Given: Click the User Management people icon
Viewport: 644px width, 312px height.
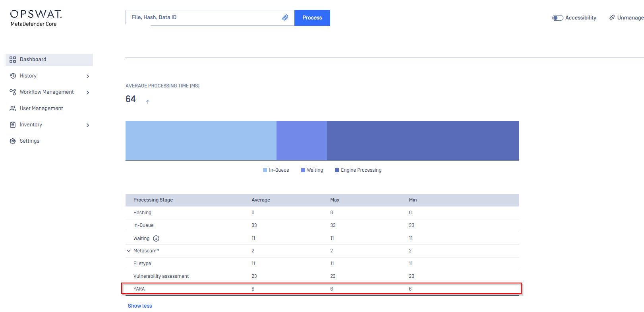Looking at the screenshot, I should point(13,109).
